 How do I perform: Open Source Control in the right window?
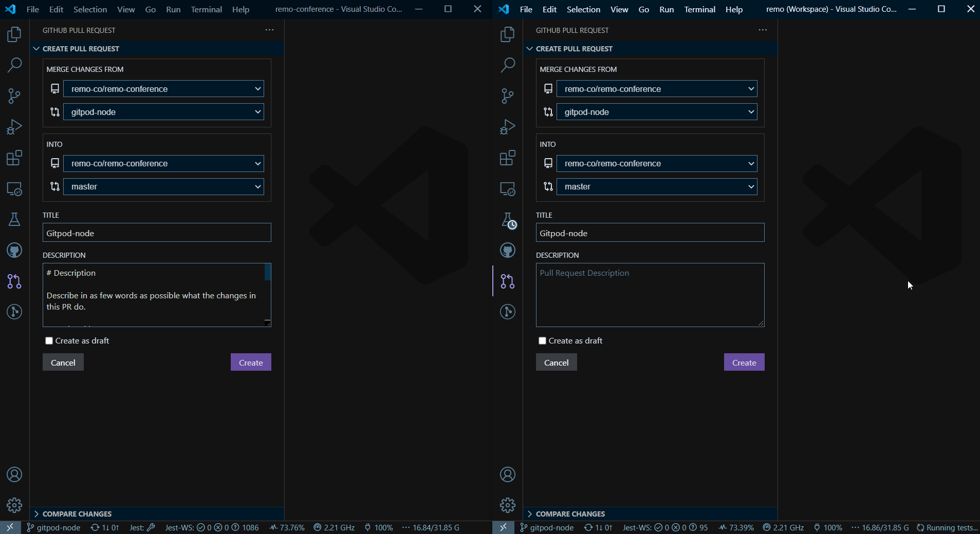click(x=508, y=96)
